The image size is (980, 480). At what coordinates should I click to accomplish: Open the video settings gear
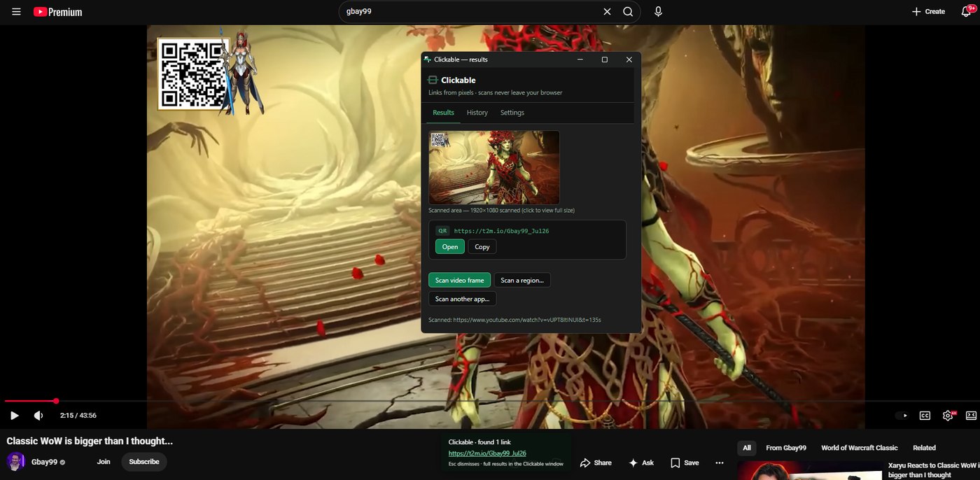tap(948, 415)
